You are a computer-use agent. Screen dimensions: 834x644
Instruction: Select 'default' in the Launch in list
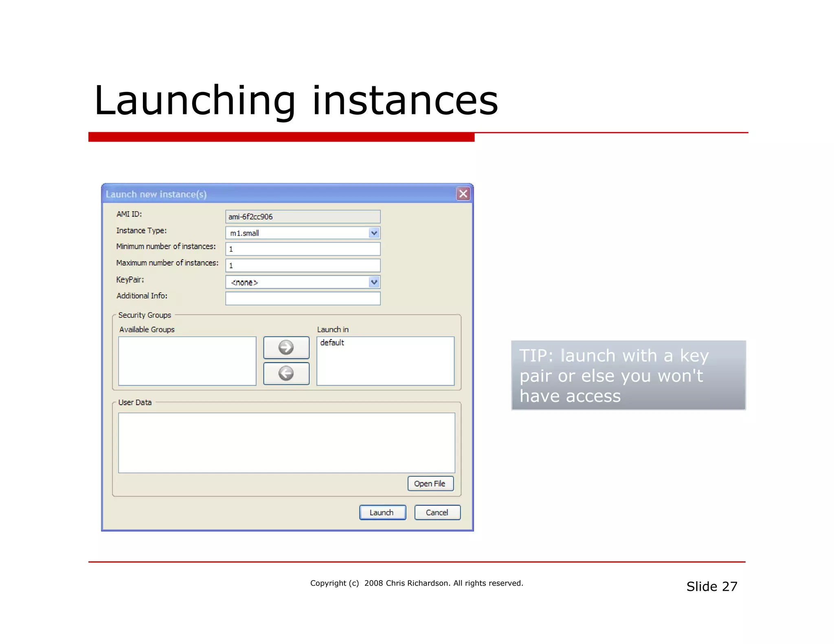(x=332, y=343)
